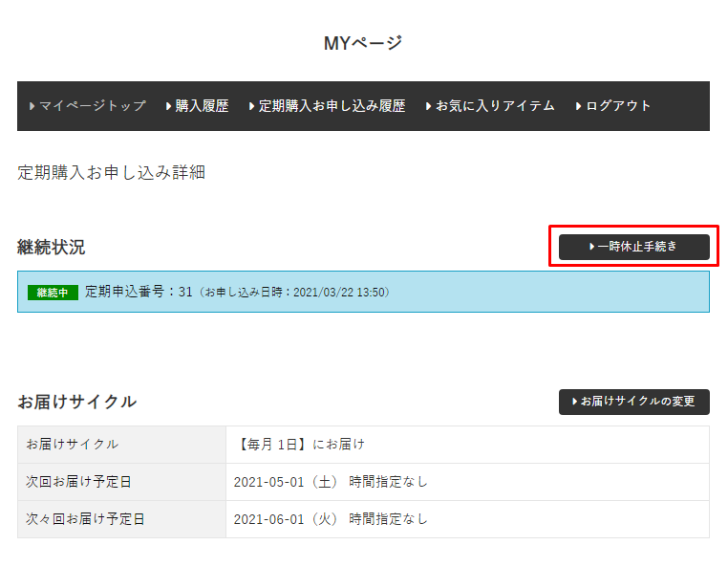Viewport: 728px width, 567px height.
Task: Click the お申し込み日時 2021/03/22 timestamp
Action: click(x=294, y=293)
